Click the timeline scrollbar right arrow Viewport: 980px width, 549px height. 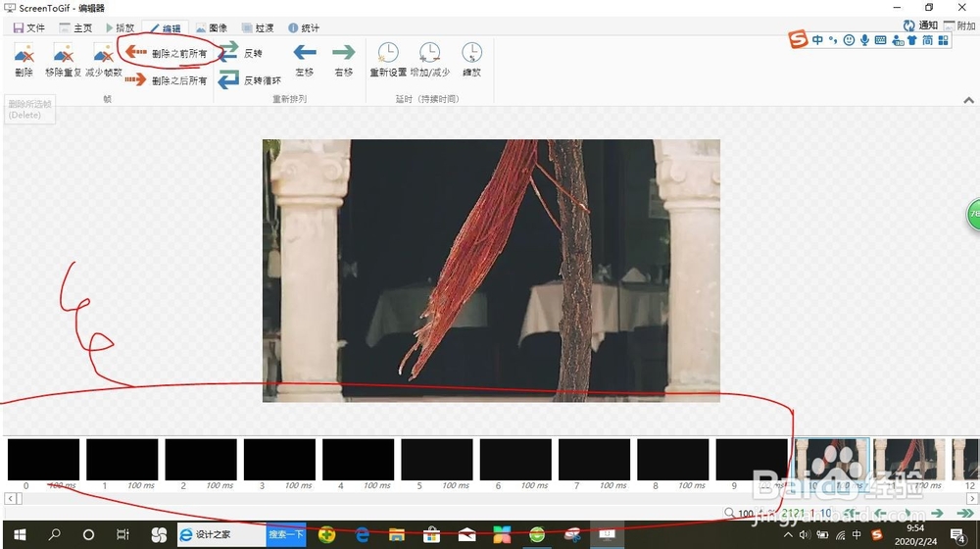tap(972, 498)
